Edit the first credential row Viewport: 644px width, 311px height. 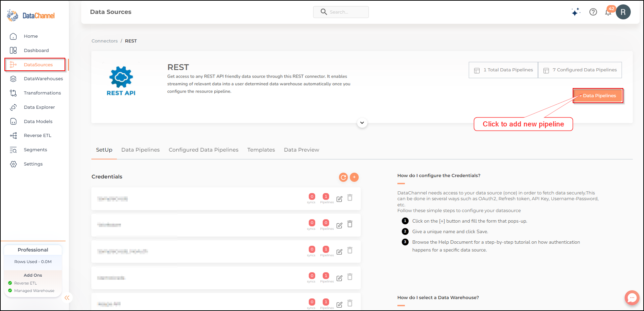[x=339, y=199]
